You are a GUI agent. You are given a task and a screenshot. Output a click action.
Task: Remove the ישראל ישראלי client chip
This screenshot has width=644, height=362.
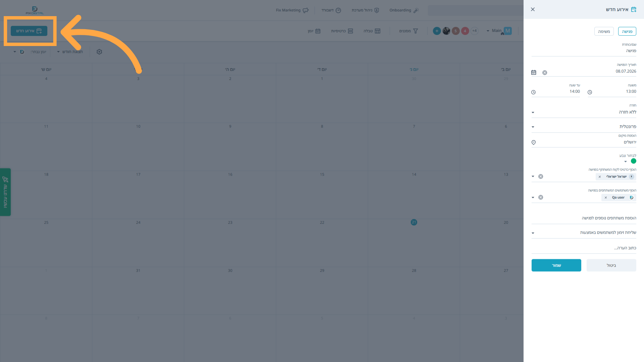[x=600, y=177]
